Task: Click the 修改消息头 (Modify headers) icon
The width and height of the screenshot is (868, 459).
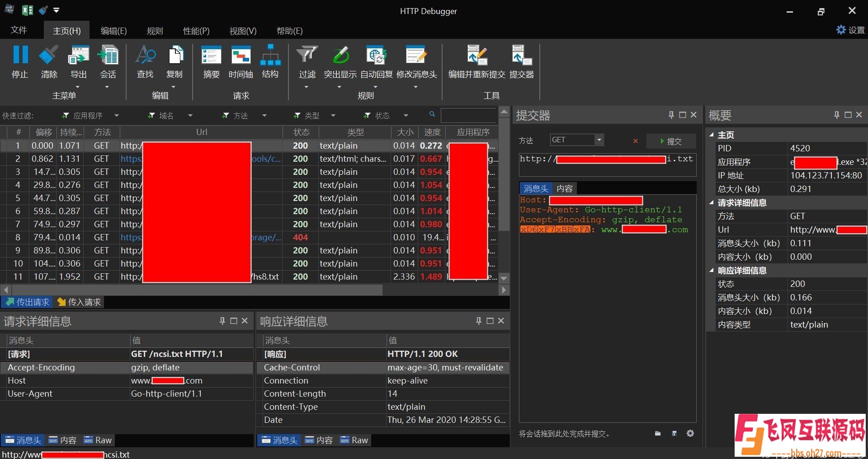Action: [x=416, y=55]
